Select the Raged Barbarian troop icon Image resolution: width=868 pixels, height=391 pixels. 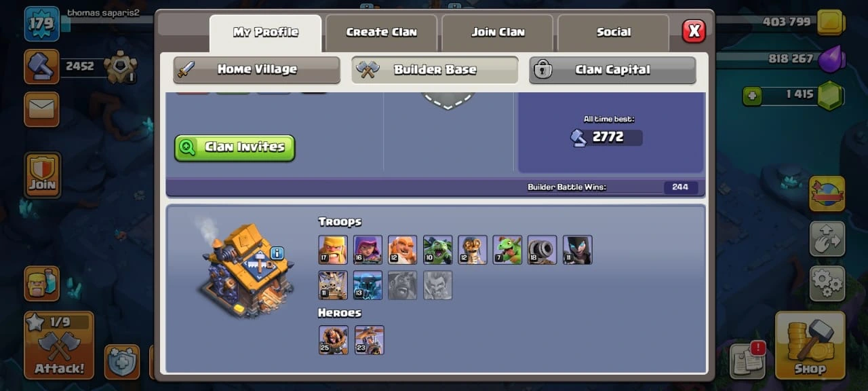(333, 250)
